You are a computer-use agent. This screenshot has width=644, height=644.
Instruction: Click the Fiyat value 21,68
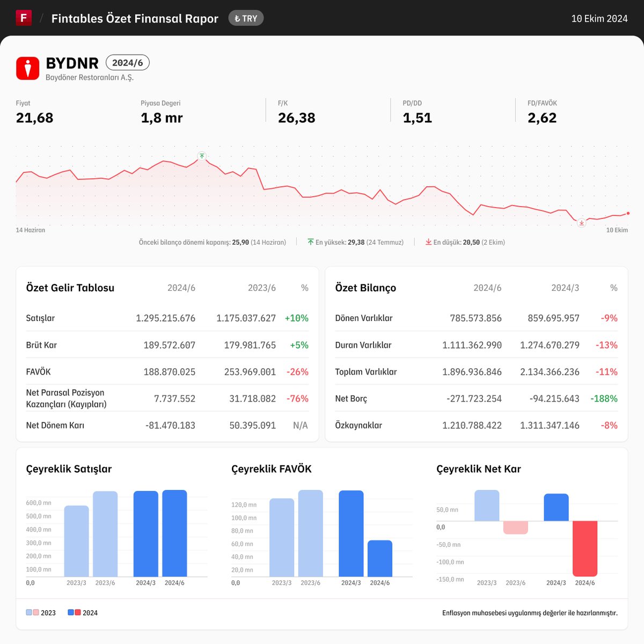click(35, 118)
